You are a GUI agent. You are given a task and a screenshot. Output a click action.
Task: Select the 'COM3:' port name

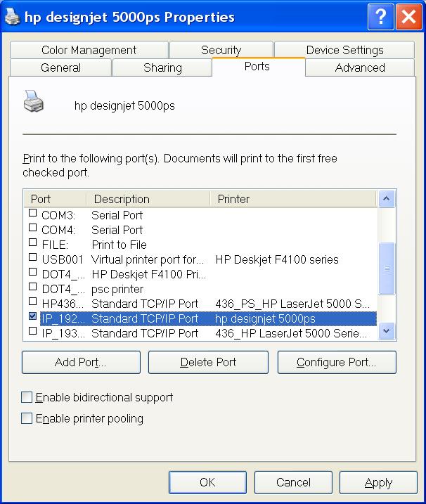point(58,215)
